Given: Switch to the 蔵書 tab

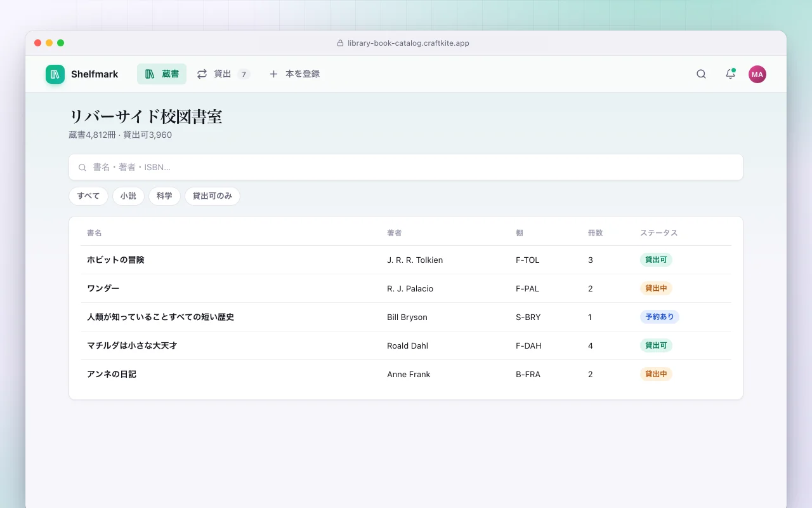Looking at the screenshot, I should [x=162, y=74].
